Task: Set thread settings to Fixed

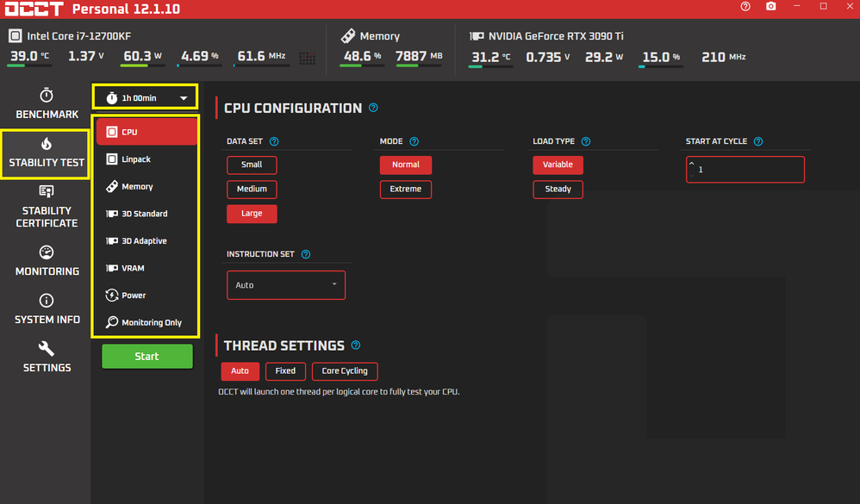Action: pos(285,371)
